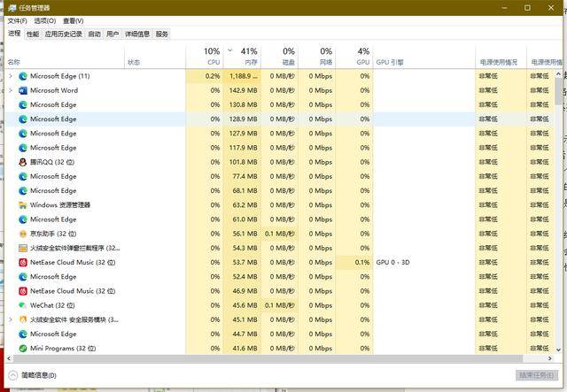Click the Edge icon in the 44.7 MB row
The height and width of the screenshot is (392, 567).
(x=23, y=334)
